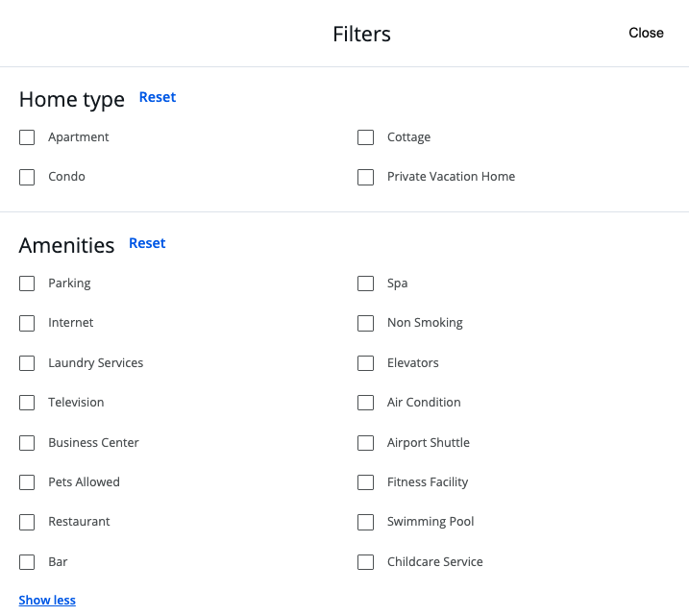
Task: Enable the Airport Shuttle filter
Action: [365, 443]
